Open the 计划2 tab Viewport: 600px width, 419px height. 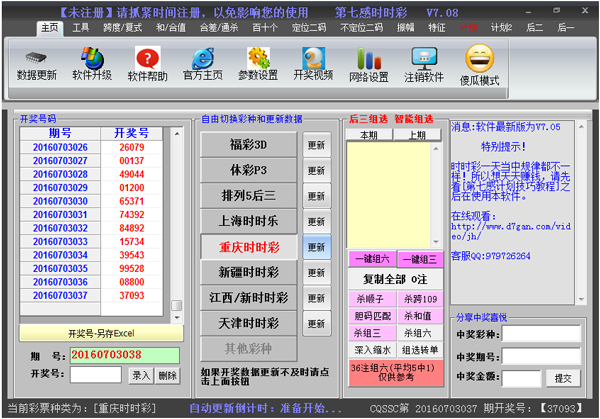pos(501,28)
